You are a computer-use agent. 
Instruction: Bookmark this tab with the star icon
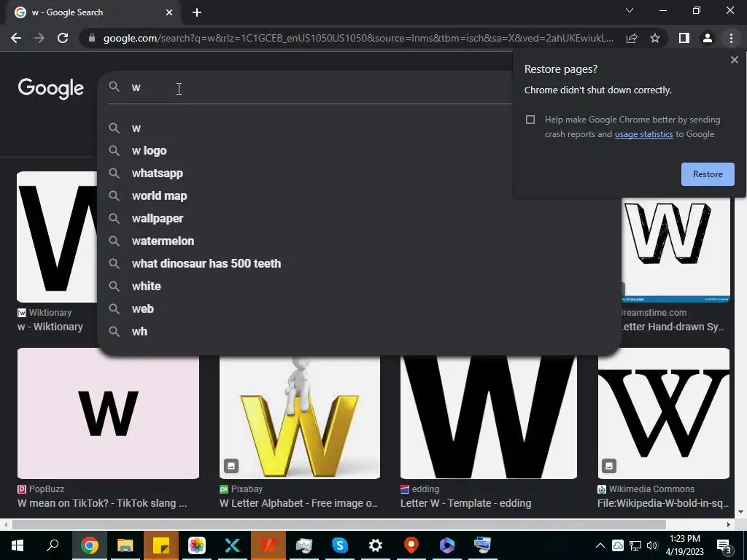click(655, 38)
